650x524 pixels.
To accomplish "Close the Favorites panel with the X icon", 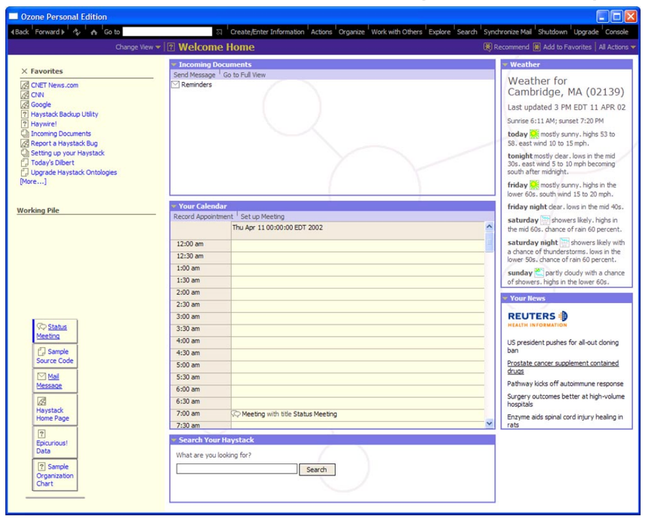I will coord(24,72).
